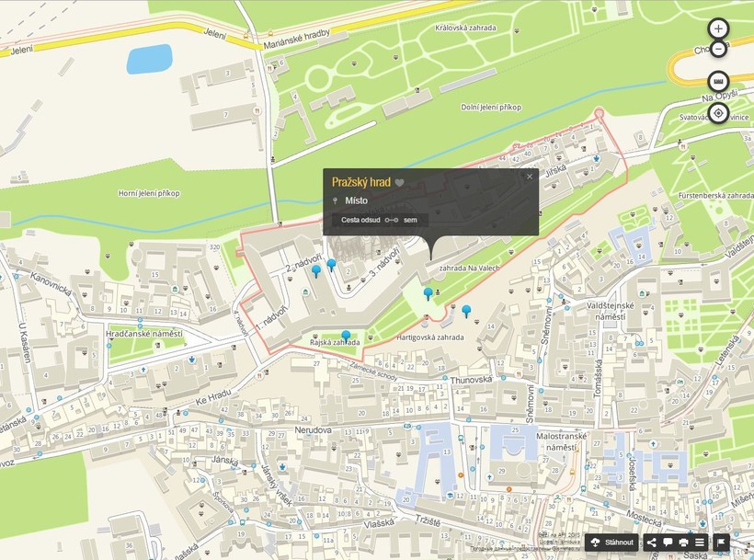Zoom in with the plus button
The image size is (754, 560).
tap(718, 29)
